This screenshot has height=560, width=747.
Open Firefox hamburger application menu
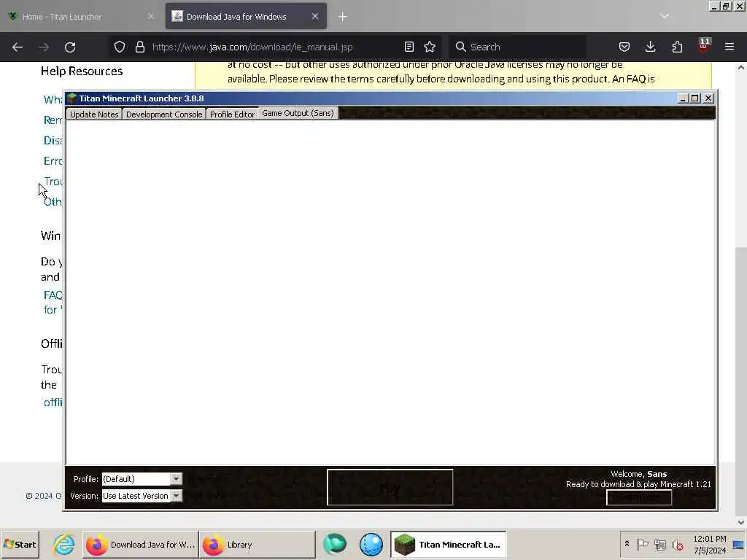(729, 47)
